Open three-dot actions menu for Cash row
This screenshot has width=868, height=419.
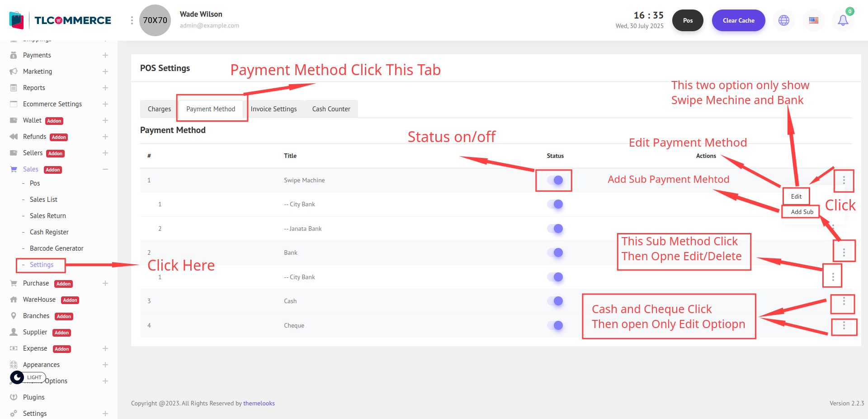pos(844,301)
